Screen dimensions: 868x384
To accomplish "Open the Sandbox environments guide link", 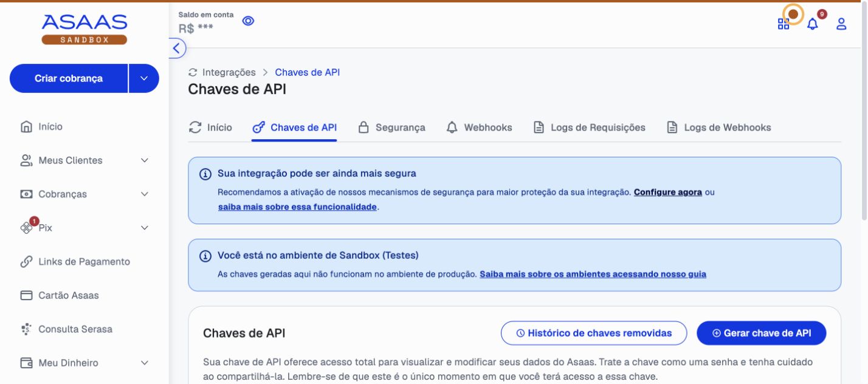I will tap(593, 274).
